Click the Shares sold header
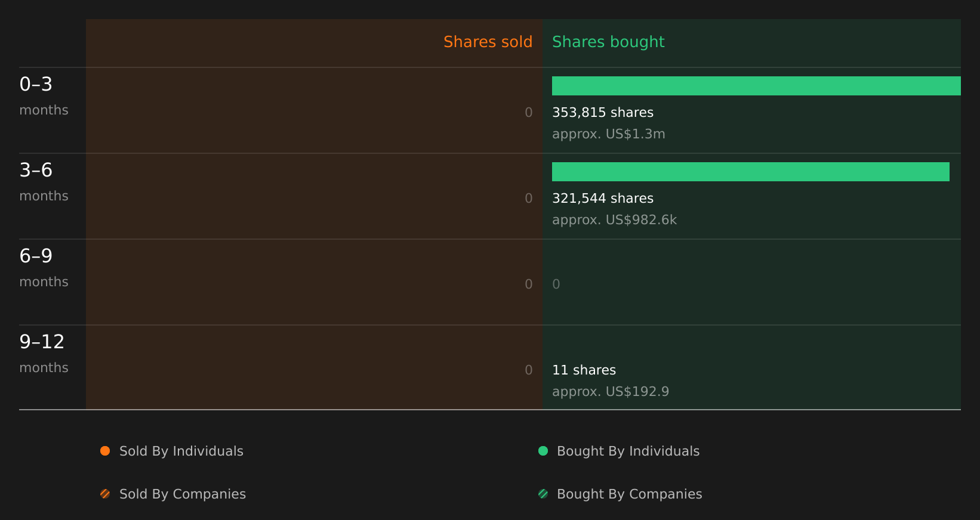 point(488,42)
